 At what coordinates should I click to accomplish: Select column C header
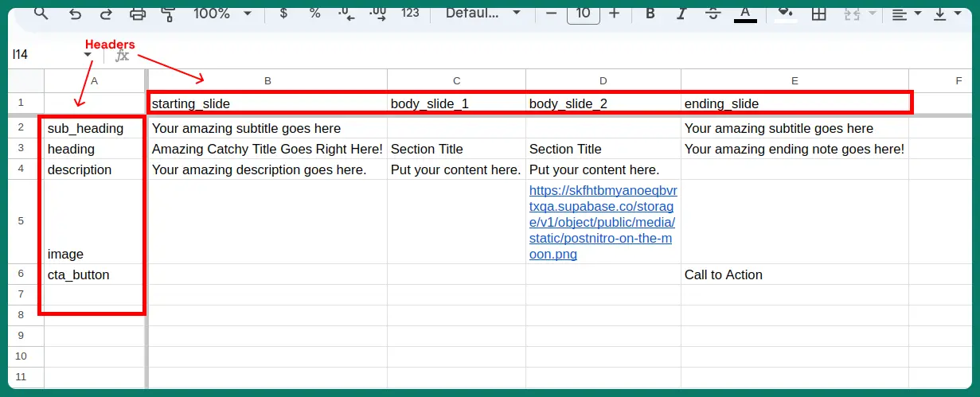coord(456,80)
